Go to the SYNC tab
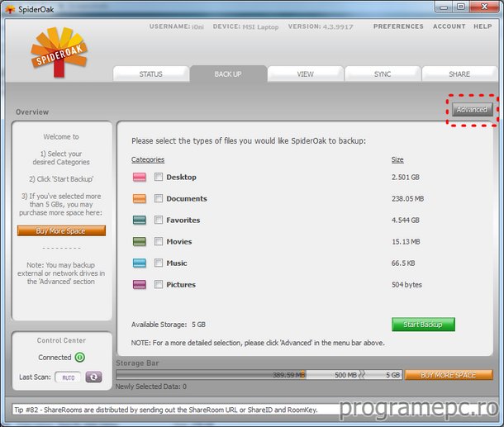Viewport: 504px width, 427px height. point(383,74)
